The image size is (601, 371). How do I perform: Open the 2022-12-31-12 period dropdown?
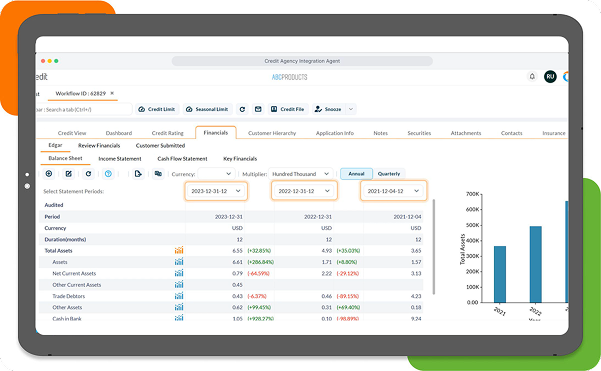(x=304, y=191)
